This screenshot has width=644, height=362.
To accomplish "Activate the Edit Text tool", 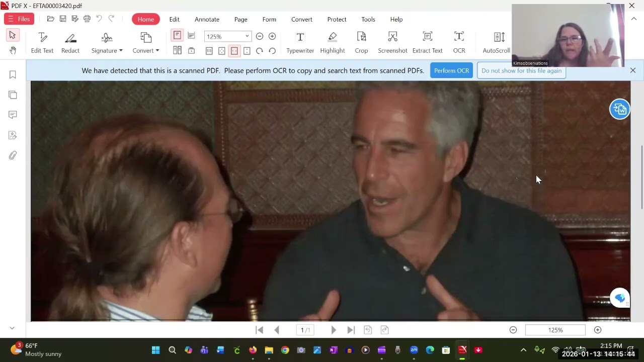I will click(x=42, y=43).
